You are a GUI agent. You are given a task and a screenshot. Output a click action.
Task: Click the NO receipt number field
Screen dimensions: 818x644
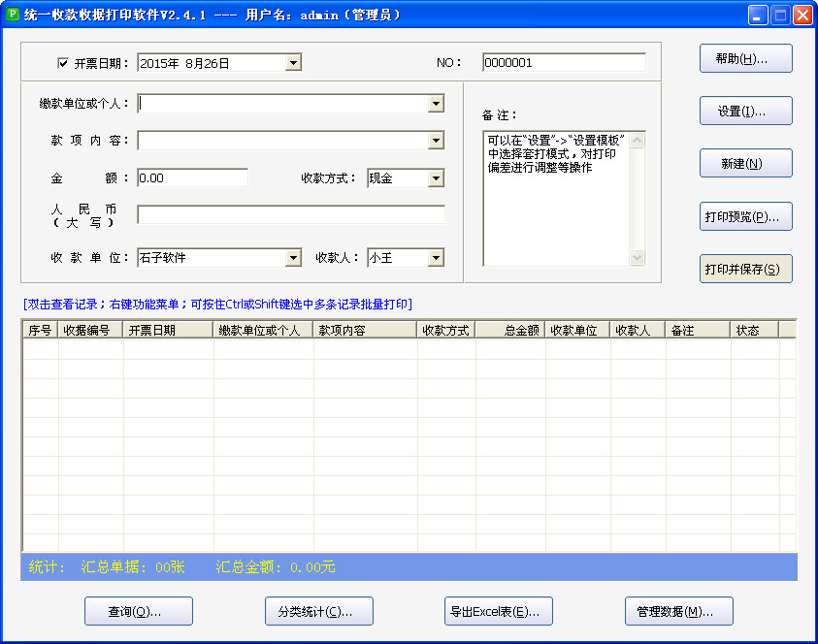[563, 63]
